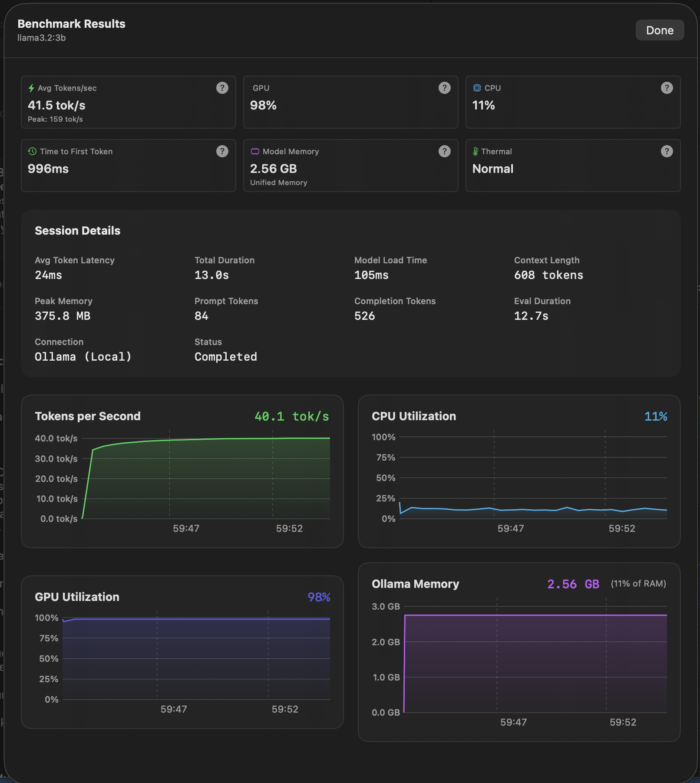Open the help tooltip for Avg Tokens/sec
Image resolution: width=700 pixels, height=783 pixels.
click(x=222, y=88)
